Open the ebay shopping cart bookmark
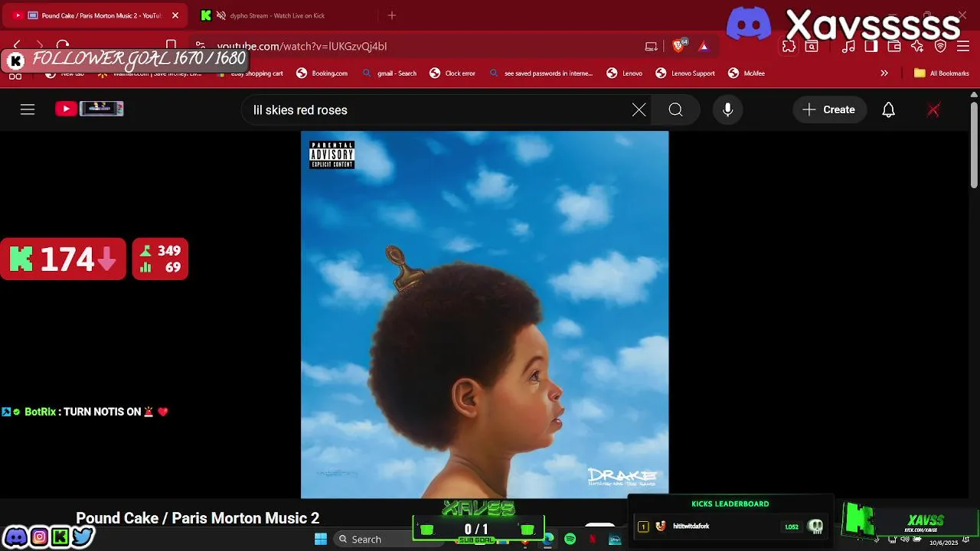The width and height of the screenshot is (980, 551). (249, 73)
